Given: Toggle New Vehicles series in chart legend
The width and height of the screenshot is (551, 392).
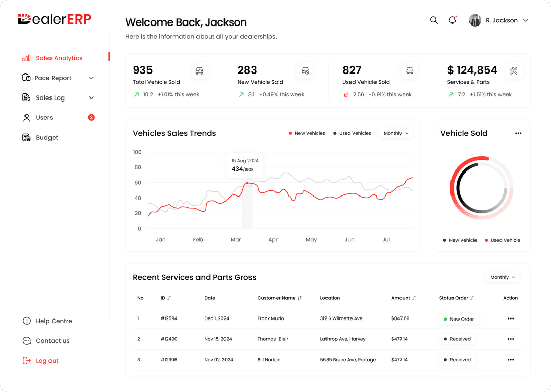Looking at the screenshot, I should pyautogui.click(x=307, y=133).
